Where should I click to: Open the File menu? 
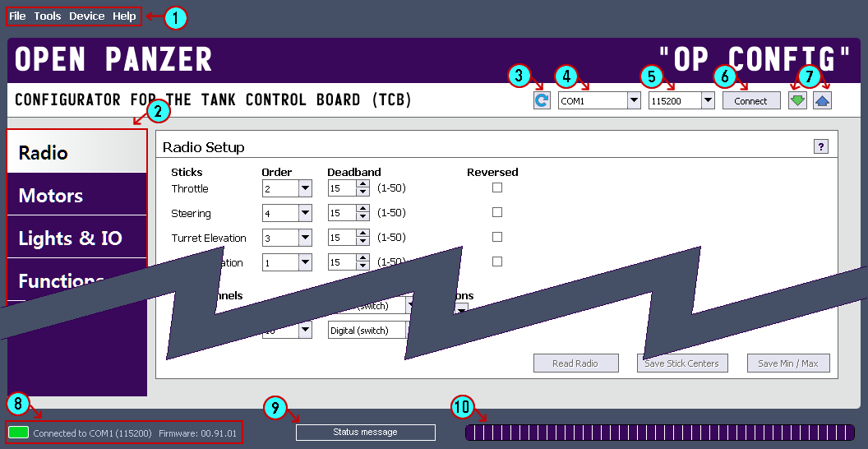tap(17, 16)
